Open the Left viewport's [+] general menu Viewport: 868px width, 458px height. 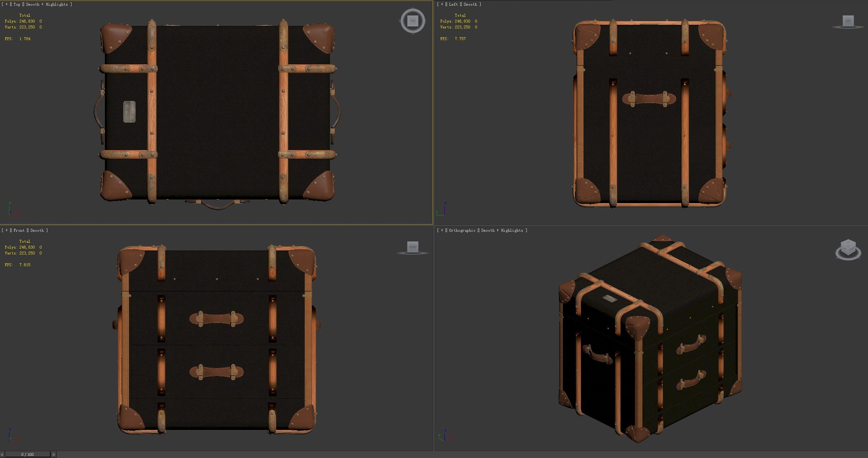[x=442, y=5]
